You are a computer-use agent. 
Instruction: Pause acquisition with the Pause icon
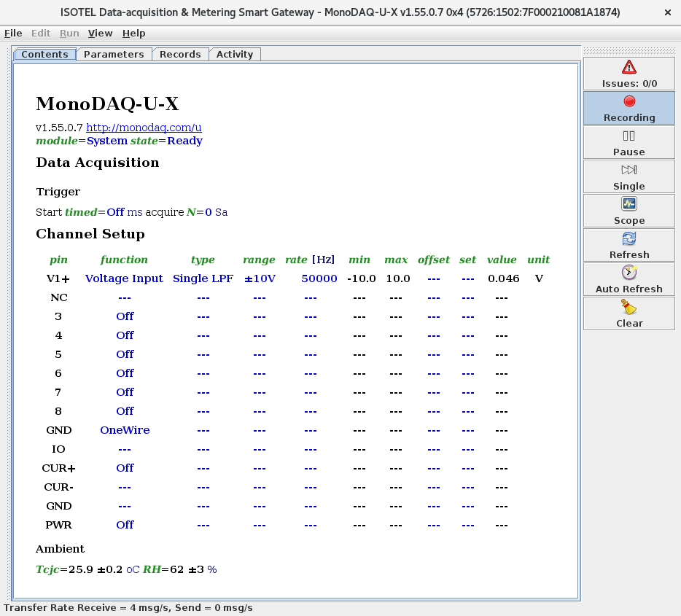629,136
